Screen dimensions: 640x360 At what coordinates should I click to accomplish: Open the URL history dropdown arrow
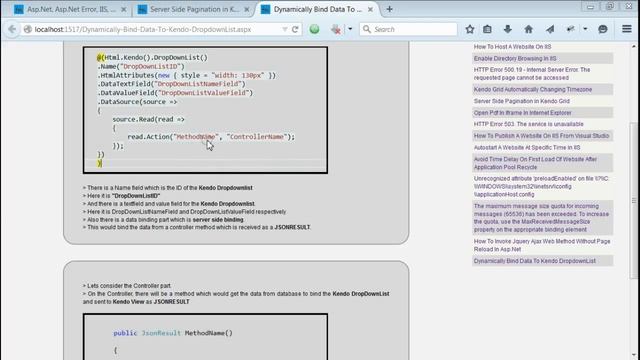[x=284, y=29]
